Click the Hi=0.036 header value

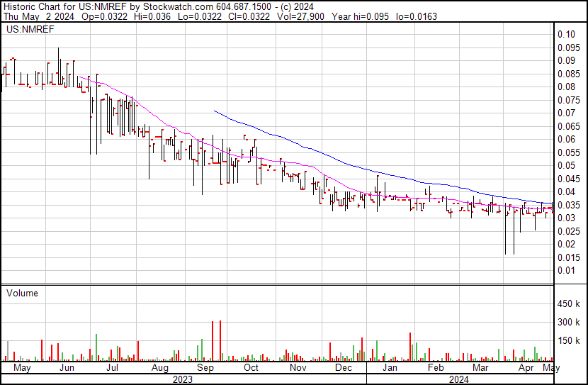click(x=152, y=16)
